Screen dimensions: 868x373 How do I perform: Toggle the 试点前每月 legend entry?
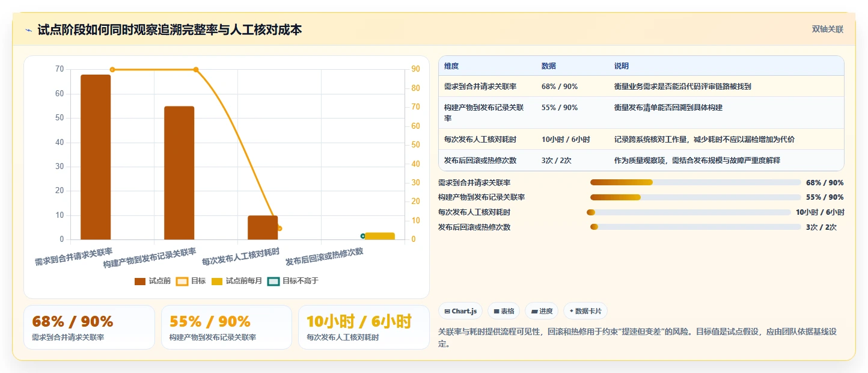coord(237,281)
